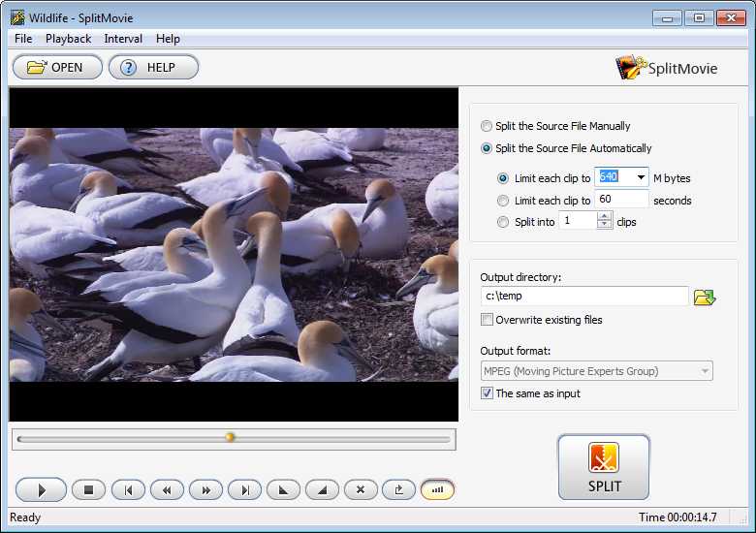Jump to the previous marker
756x533 pixels.
point(128,490)
